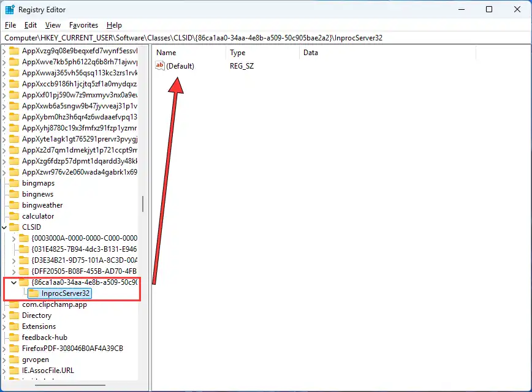Click the com.clipchamp.app folder icon
Viewport: 532px width, 392px height.
(x=14, y=304)
